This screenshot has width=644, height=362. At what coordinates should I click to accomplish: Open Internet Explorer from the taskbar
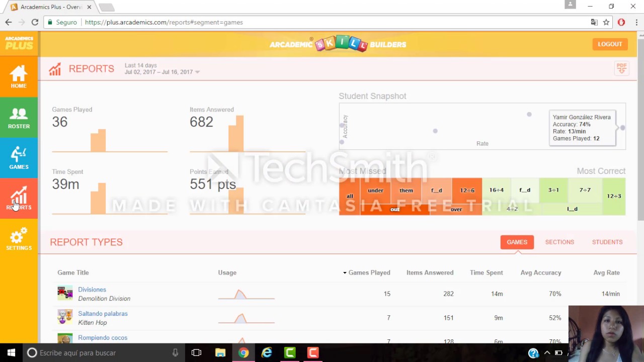coord(267,353)
